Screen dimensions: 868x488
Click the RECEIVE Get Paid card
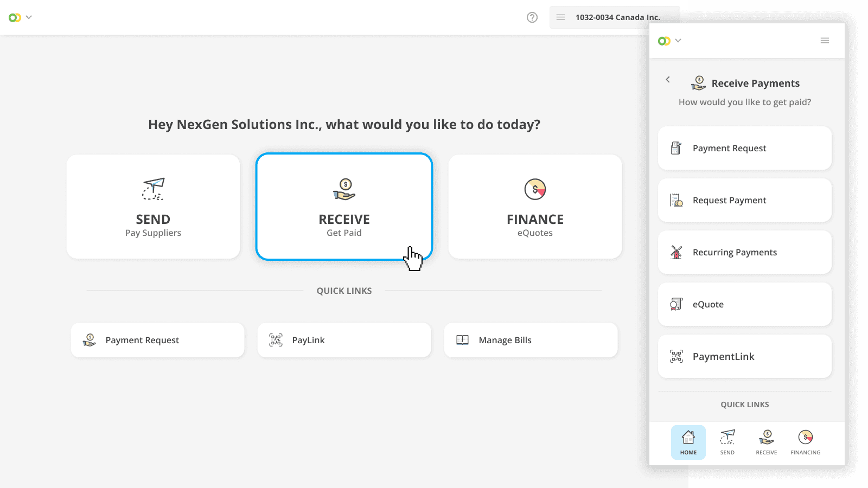[344, 207]
